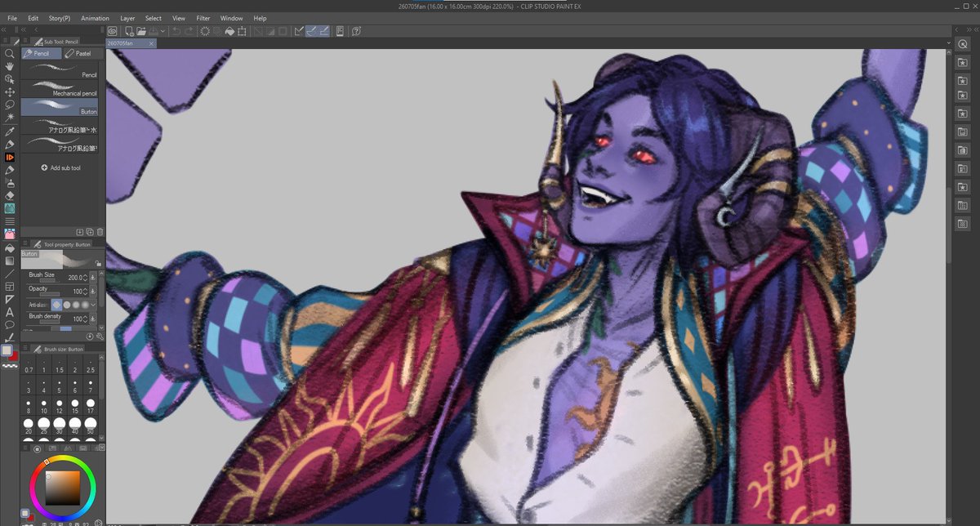
Task: Select the Auto select magic wand tool
Action: (x=10, y=118)
